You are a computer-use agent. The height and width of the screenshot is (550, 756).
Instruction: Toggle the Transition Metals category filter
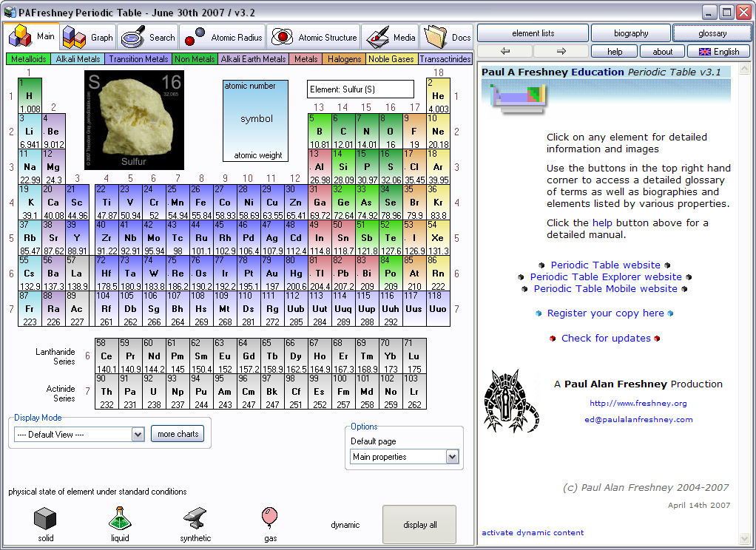pyautogui.click(x=138, y=59)
